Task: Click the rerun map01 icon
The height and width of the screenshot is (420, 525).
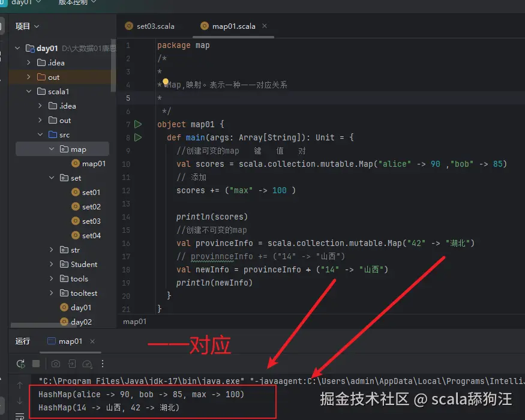Action: click(x=21, y=364)
